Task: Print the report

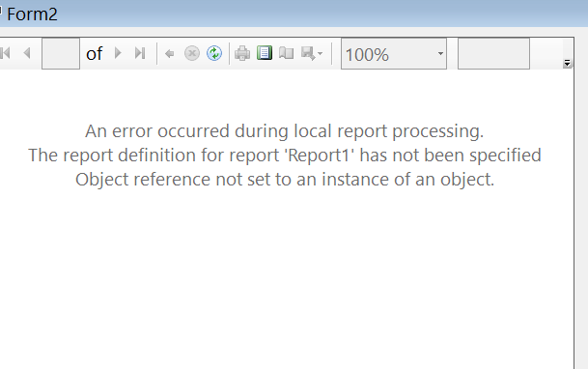Action: (242, 53)
